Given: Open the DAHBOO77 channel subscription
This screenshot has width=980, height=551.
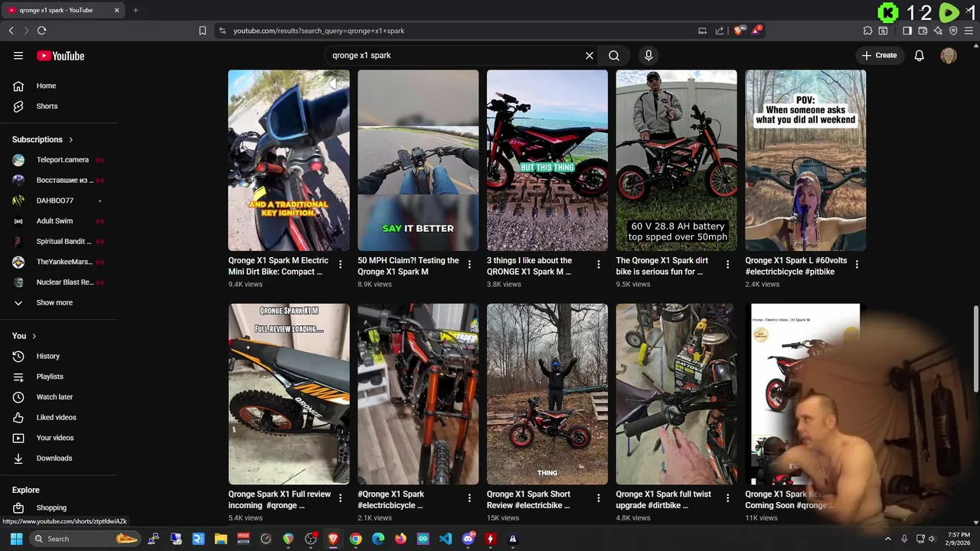Looking at the screenshot, I should [x=58, y=201].
